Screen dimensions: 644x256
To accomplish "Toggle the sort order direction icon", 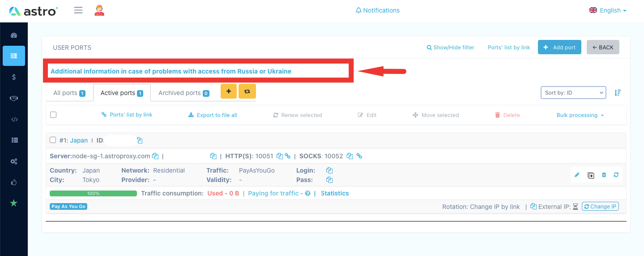I will 618,93.
